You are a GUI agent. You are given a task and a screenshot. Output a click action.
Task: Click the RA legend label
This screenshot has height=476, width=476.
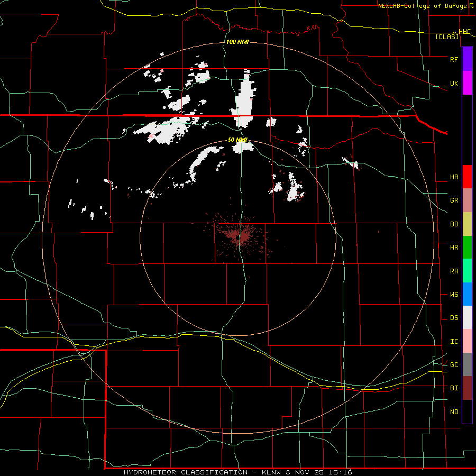pos(454,271)
